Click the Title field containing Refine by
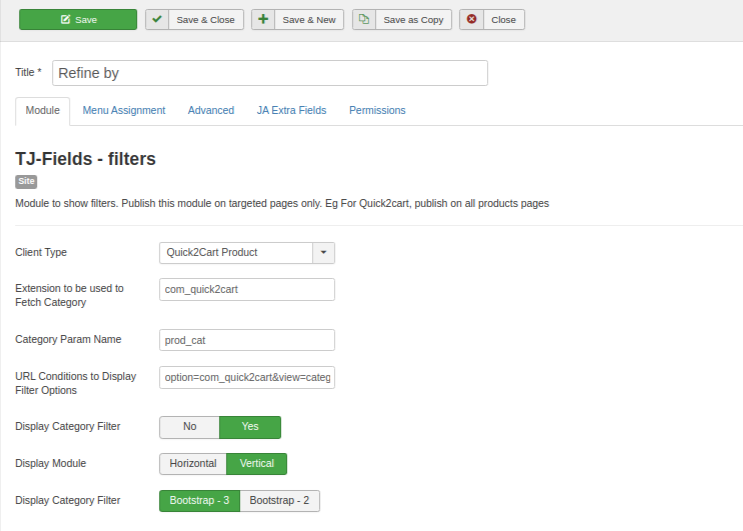743x531 pixels. click(270, 73)
